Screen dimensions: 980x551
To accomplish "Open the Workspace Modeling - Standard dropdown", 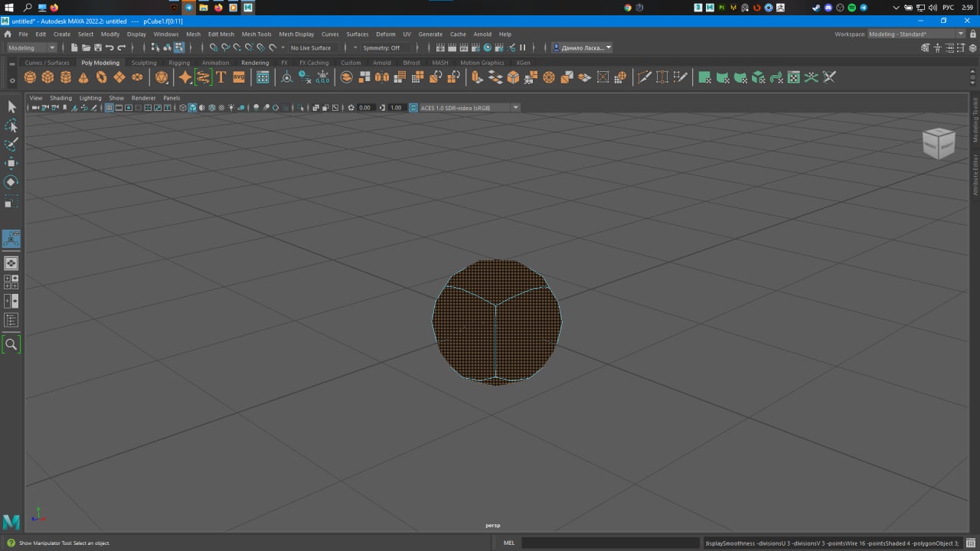I will click(x=916, y=34).
